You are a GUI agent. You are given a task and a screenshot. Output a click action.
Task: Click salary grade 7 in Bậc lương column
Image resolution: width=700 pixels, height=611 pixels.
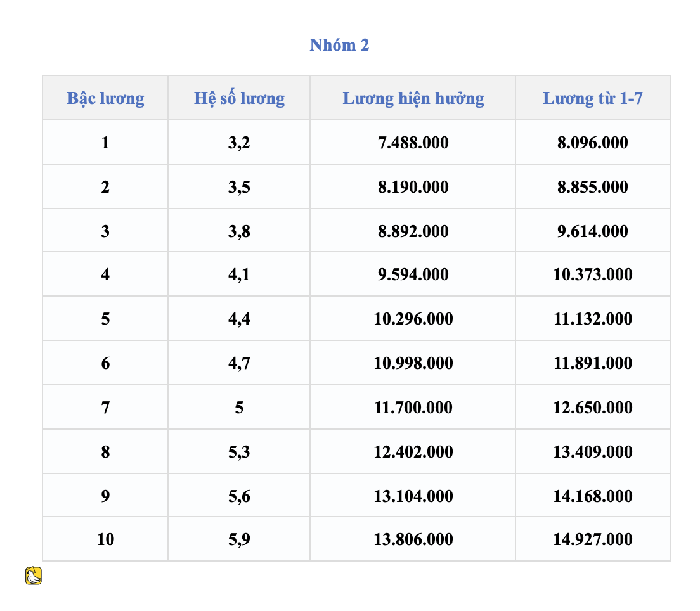[x=105, y=407]
